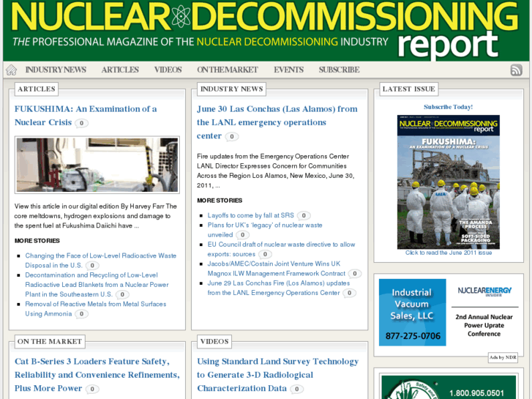The image size is (532, 399).
Task: Click Subscribe Today! link
Action: point(448,107)
